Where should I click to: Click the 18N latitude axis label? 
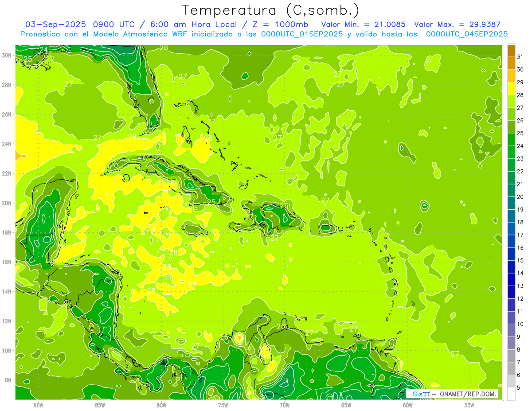(7, 232)
